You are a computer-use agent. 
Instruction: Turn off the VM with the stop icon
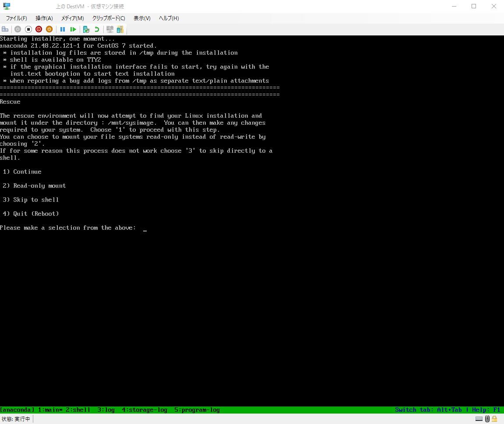[x=28, y=29]
